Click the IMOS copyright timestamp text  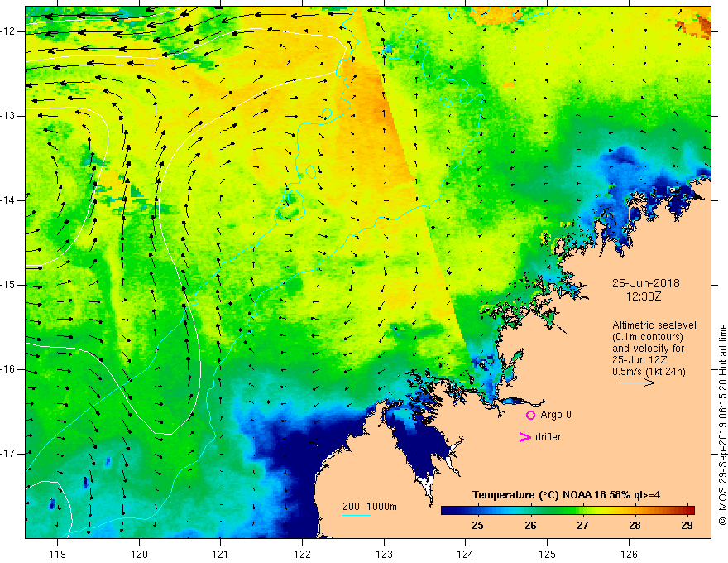pyautogui.click(x=722, y=425)
